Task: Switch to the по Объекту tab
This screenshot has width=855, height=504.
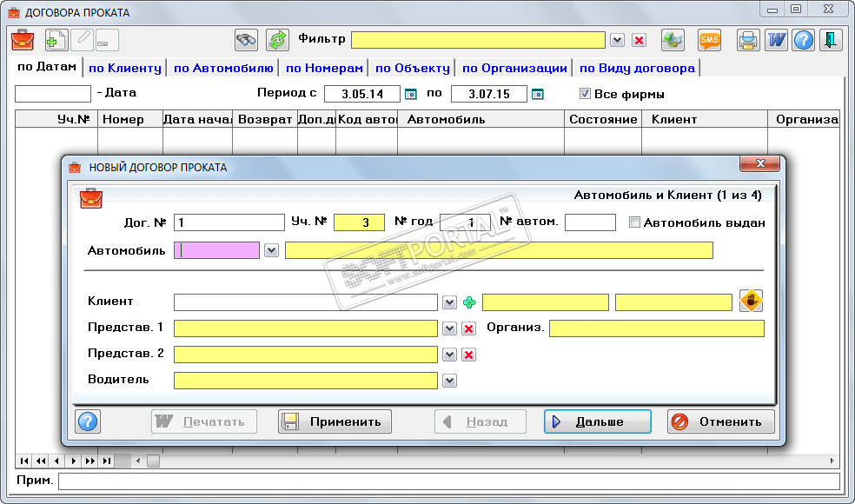Action: 412,68
